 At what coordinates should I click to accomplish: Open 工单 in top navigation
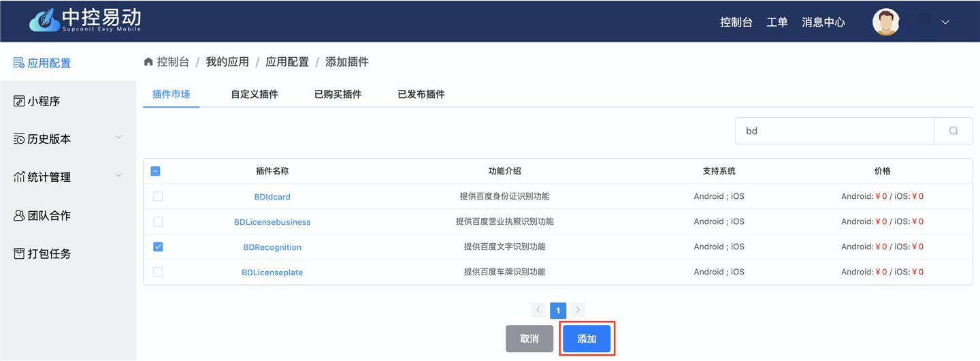pos(777,22)
